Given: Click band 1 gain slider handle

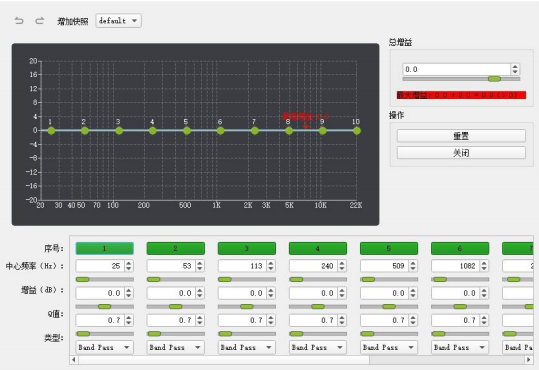Looking at the screenshot, I should 104,306.
